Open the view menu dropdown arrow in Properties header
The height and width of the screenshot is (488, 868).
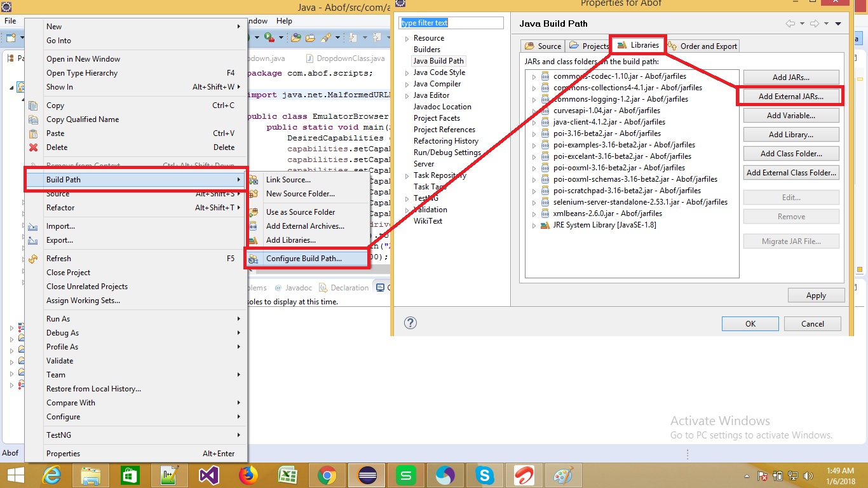point(838,24)
